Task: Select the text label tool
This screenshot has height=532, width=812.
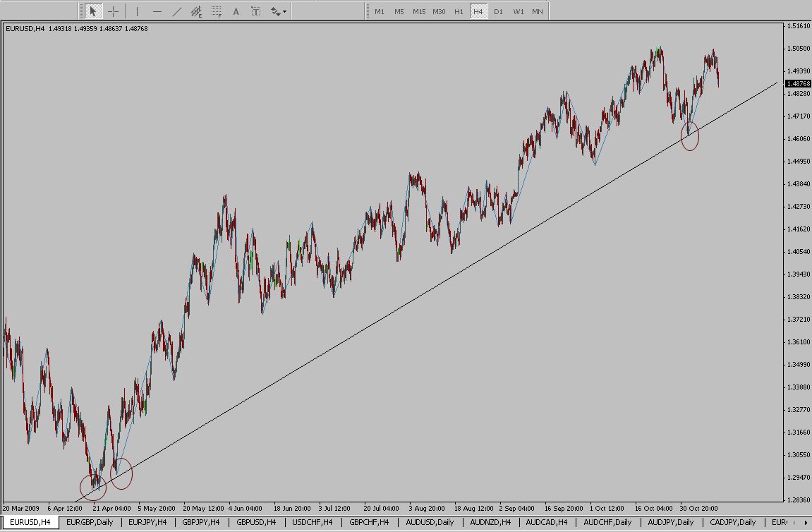Action: 255,11
